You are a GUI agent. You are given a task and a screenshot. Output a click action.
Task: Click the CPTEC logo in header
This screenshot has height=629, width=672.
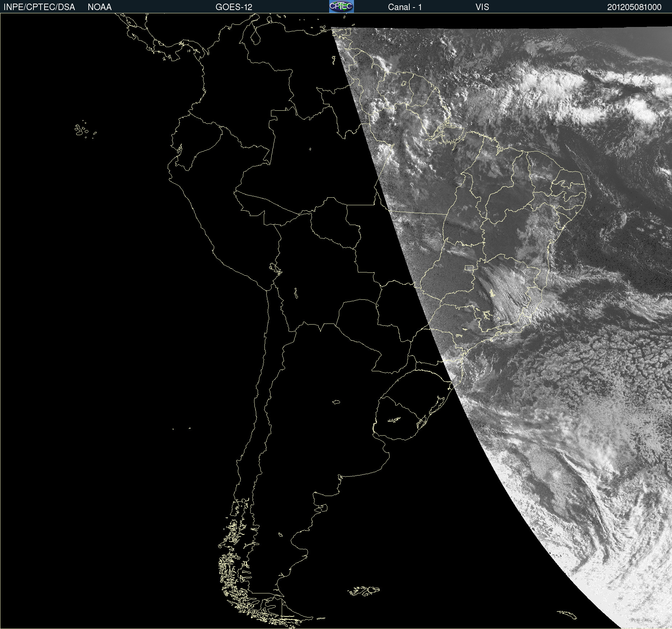click(341, 6)
